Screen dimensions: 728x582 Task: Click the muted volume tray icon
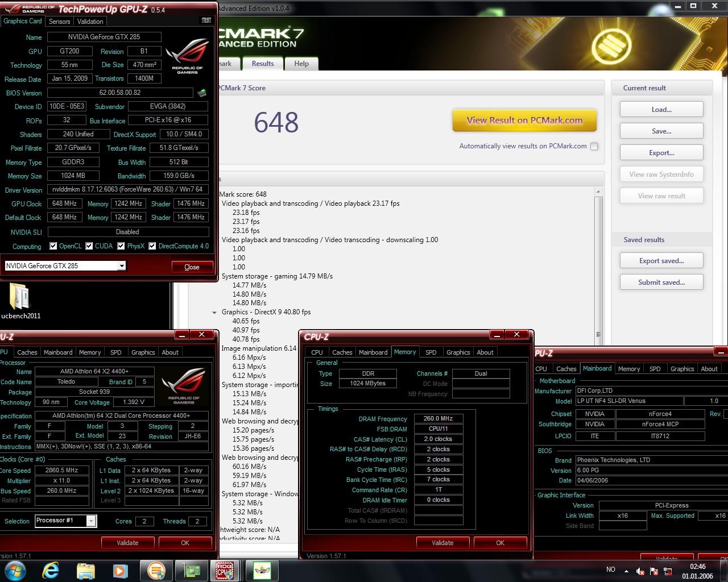640,571
